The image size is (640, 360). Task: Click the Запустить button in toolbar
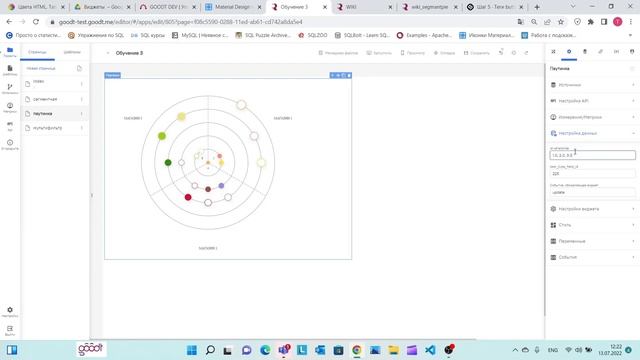click(x=379, y=53)
